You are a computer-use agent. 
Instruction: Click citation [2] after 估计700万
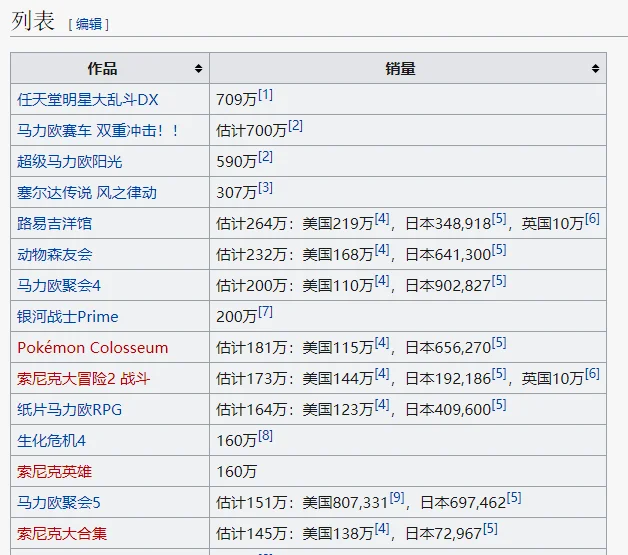[295, 126]
